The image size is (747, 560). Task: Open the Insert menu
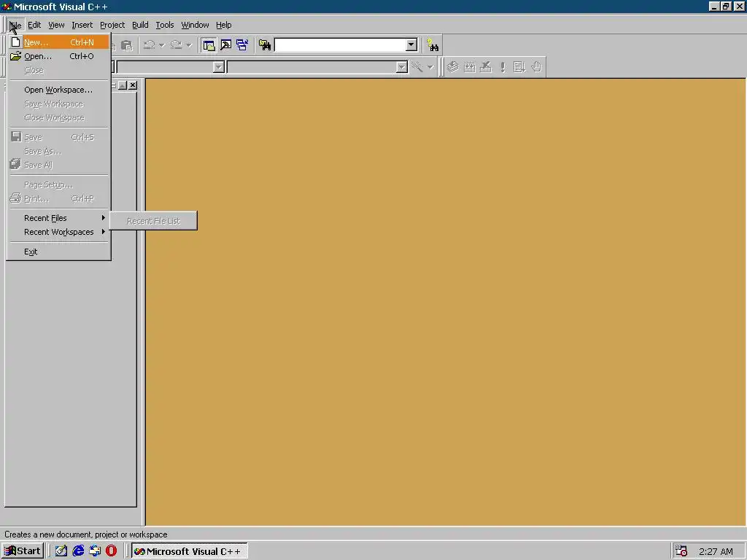tap(82, 25)
